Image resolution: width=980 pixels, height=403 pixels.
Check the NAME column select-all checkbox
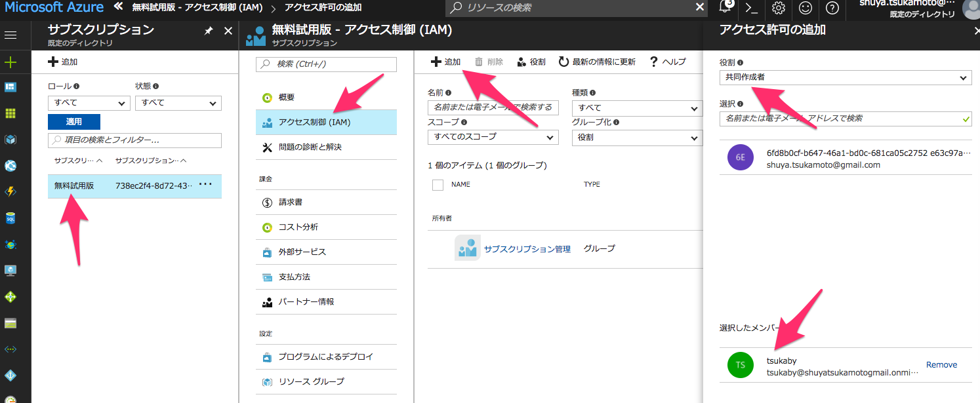click(x=438, y=185)
